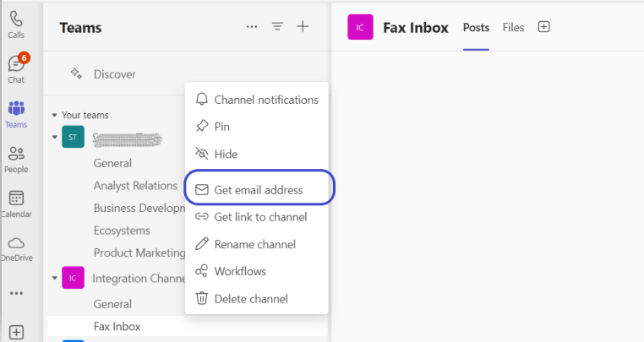Open Calendar from the left rail
Image resolution: width=644 pixels, height=342 pixels.
coord(16,203)
